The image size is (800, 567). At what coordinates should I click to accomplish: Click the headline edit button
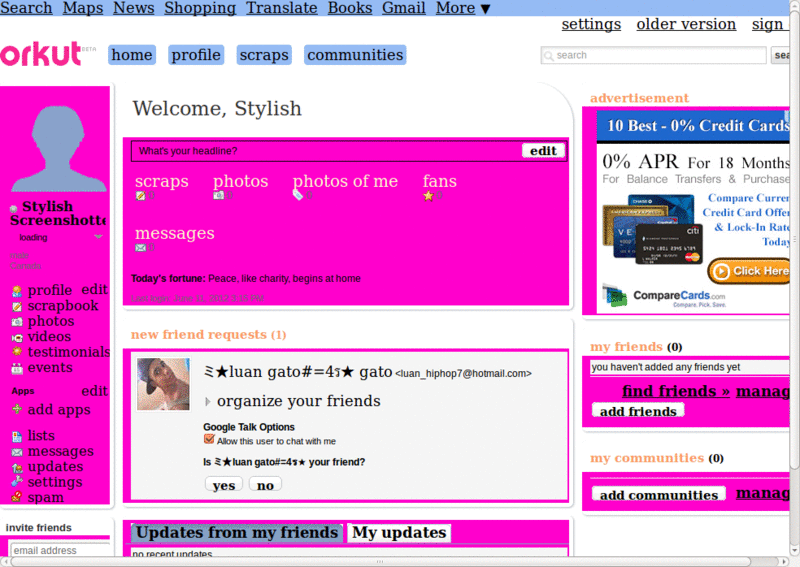pyautogui.click(x=543, y=151)
